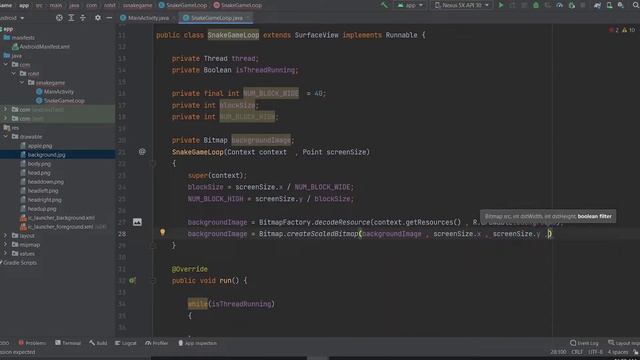Collapse the drawable folder
The width and height of the screenshot is (640, 360).
(6, 136)
